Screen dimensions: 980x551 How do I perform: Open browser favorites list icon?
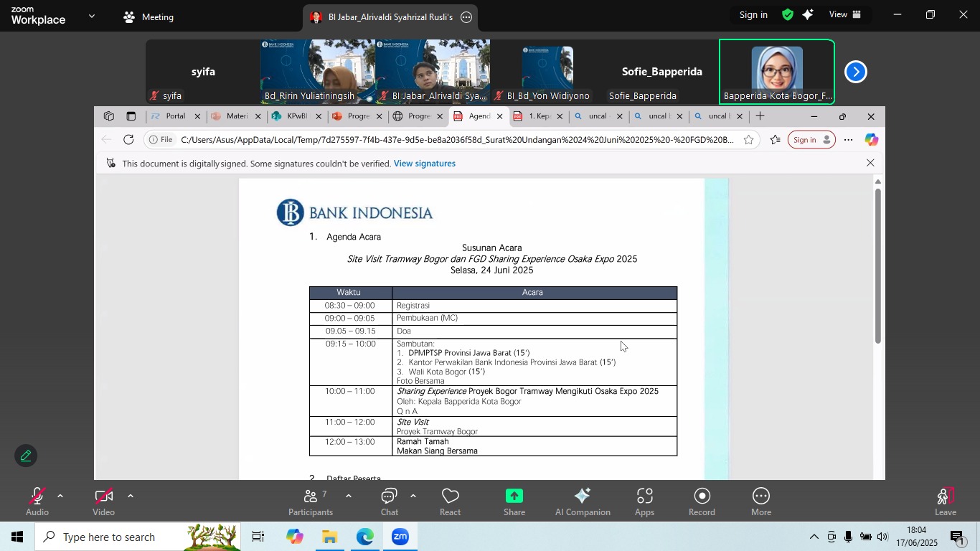776,140
